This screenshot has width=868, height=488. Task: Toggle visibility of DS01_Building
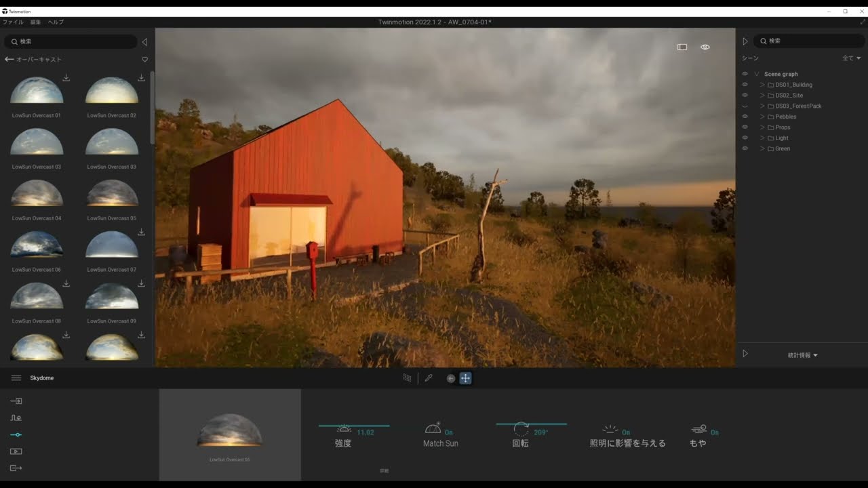(745, 85)
